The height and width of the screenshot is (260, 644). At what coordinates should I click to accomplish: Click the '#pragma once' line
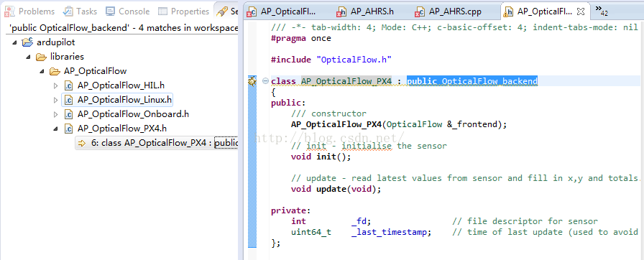click(x=301, y=39)
